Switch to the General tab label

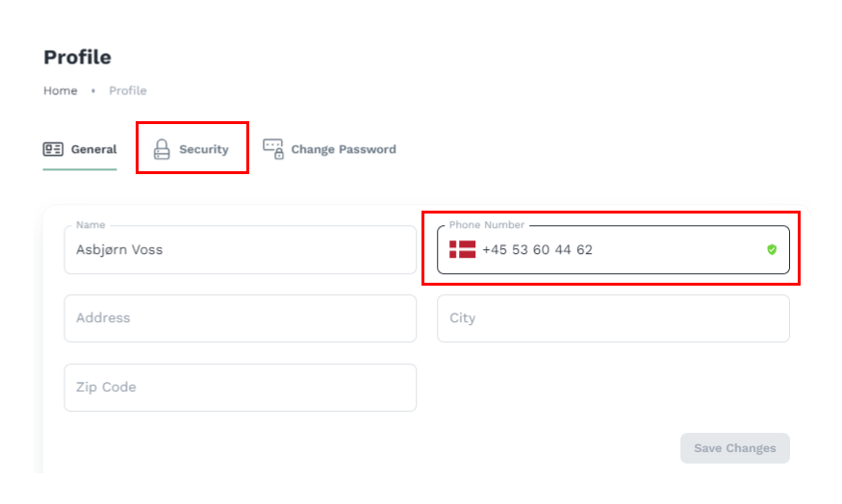(x=93, y=149)
